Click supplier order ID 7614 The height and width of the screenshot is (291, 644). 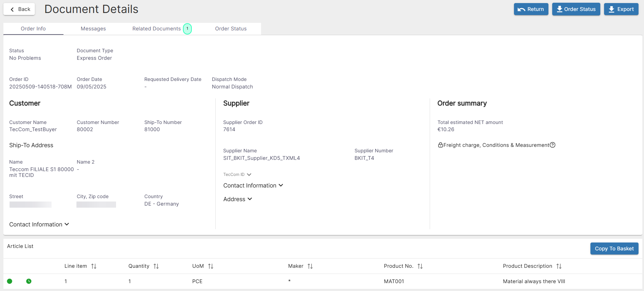tap(229, 129)
